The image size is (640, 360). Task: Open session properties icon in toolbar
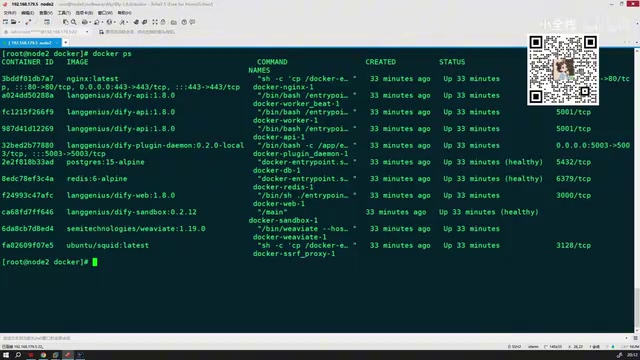(x=47, y=22)
